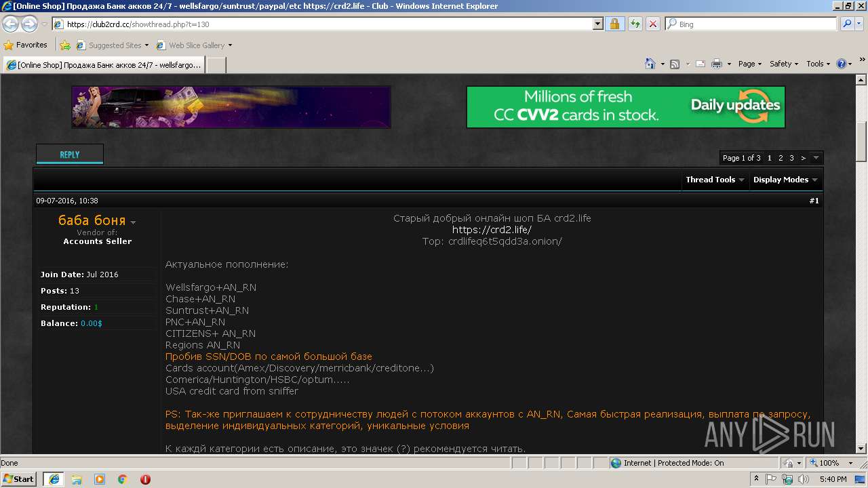Expand the username баба боня dropdown
The width and height of the screenshot is (868, 488).
(x=133, y=222)
